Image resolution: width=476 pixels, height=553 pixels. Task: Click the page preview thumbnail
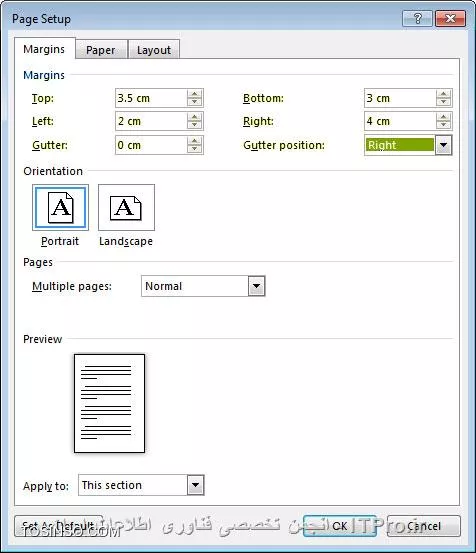click(x=109, y=403)
